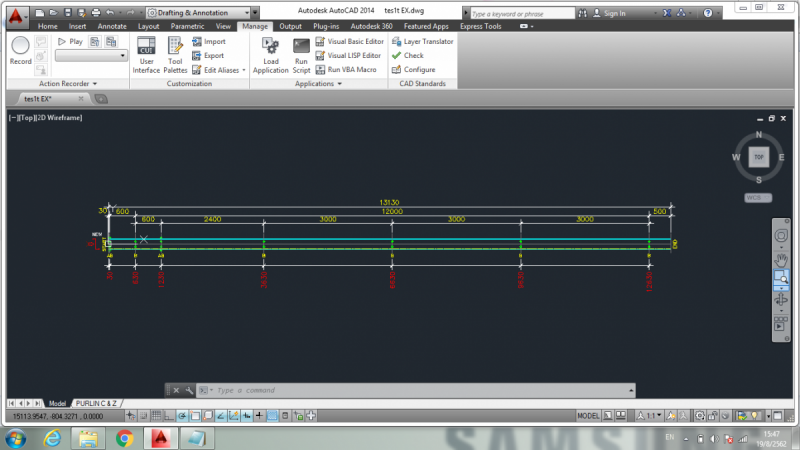Click the Plot printer icon
This screenshot has height=450, width=800.
pyautogui.click(x=95, y=13)
